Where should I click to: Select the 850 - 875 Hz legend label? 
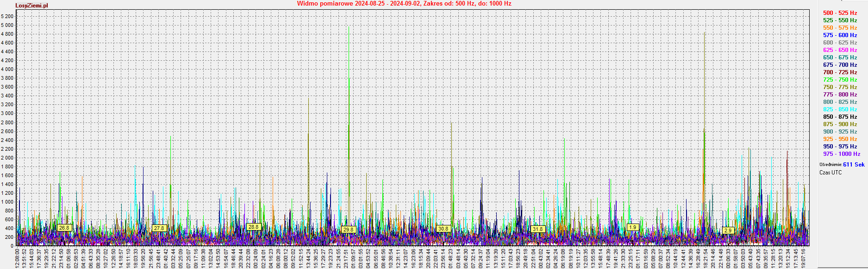click(840, 117)
